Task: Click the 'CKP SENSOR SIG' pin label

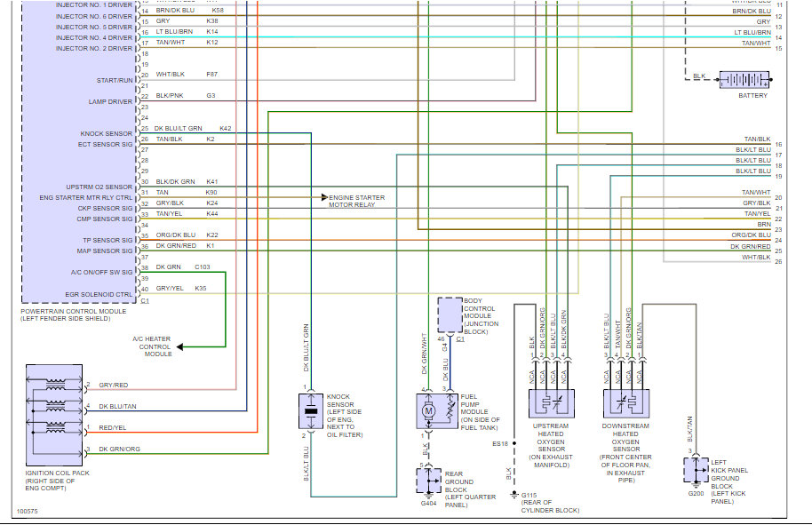Action: [x=105, y=208]
